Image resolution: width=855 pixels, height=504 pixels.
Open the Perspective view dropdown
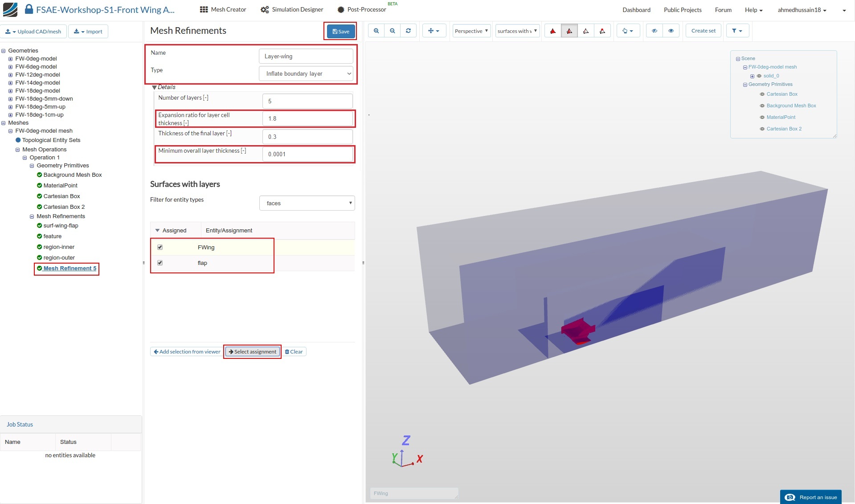pyautogui.click(x=471, y=31)
